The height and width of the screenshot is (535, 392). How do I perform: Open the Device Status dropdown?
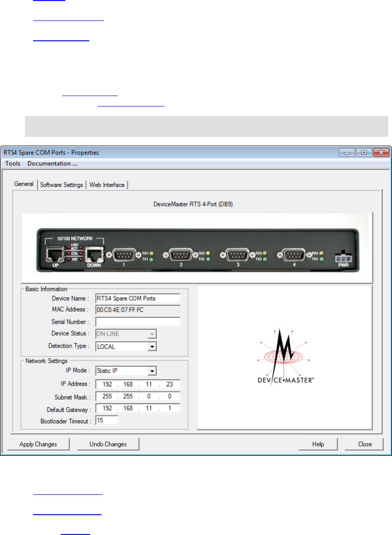[126, 334]
